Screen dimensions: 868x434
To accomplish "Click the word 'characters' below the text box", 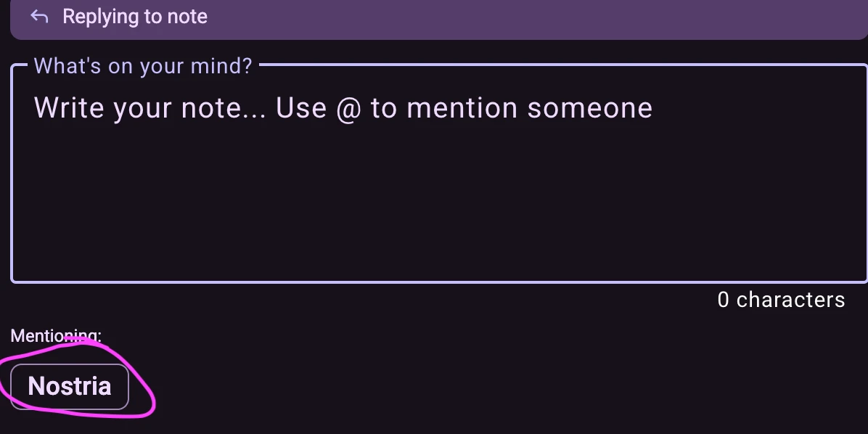I will click(x=790, y=300).
